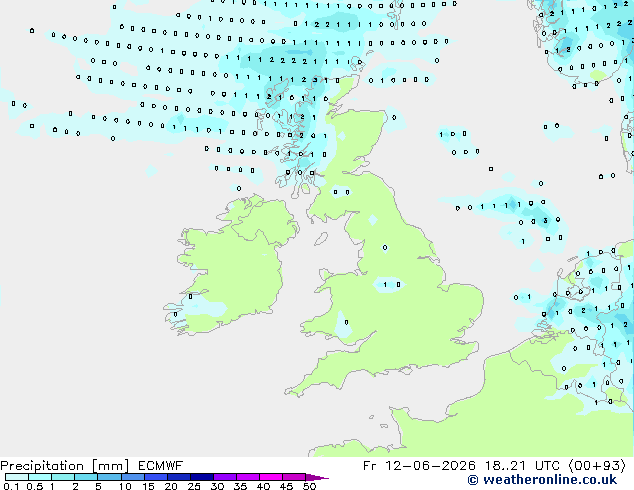Click the '12-06-2026' date text
Viewport: 634px width, 490px height.
pos(430,466)
